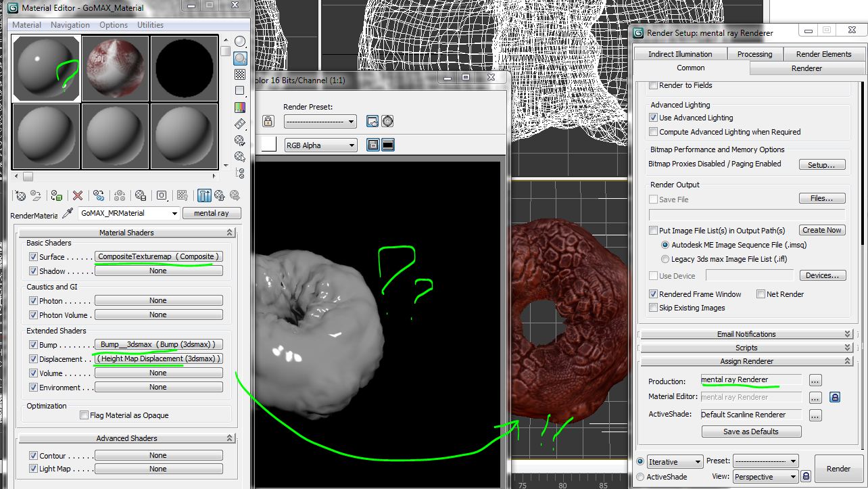Click the Save as Defaults button
Screen dimensions: 868x489
point(750,432)
